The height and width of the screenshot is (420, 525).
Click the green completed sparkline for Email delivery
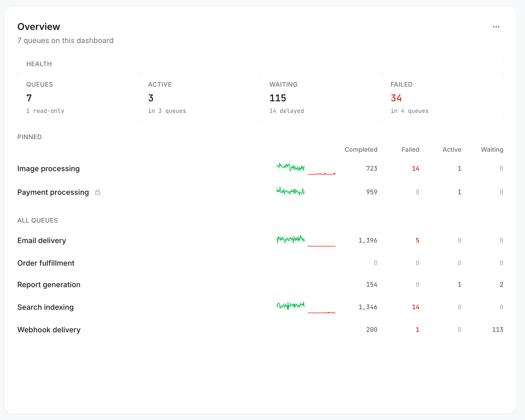(x=291, y=240)
